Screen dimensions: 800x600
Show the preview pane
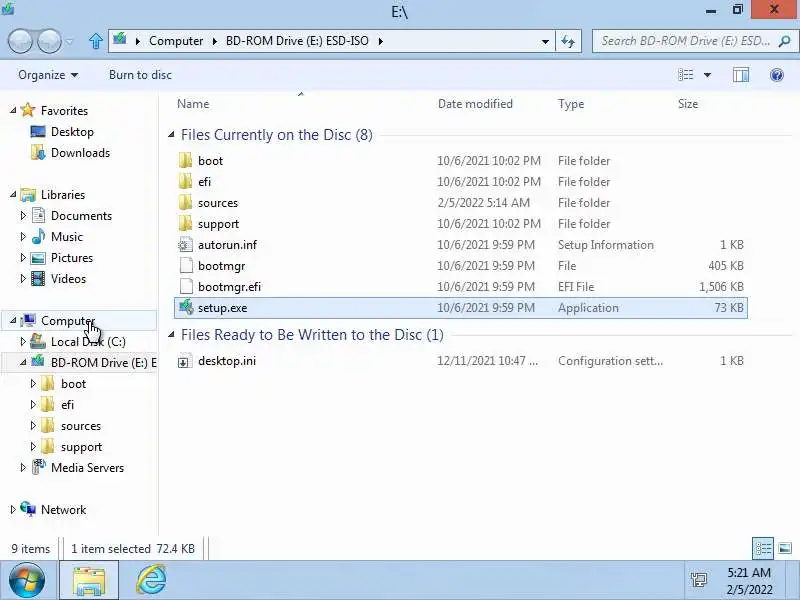point(741,75)
